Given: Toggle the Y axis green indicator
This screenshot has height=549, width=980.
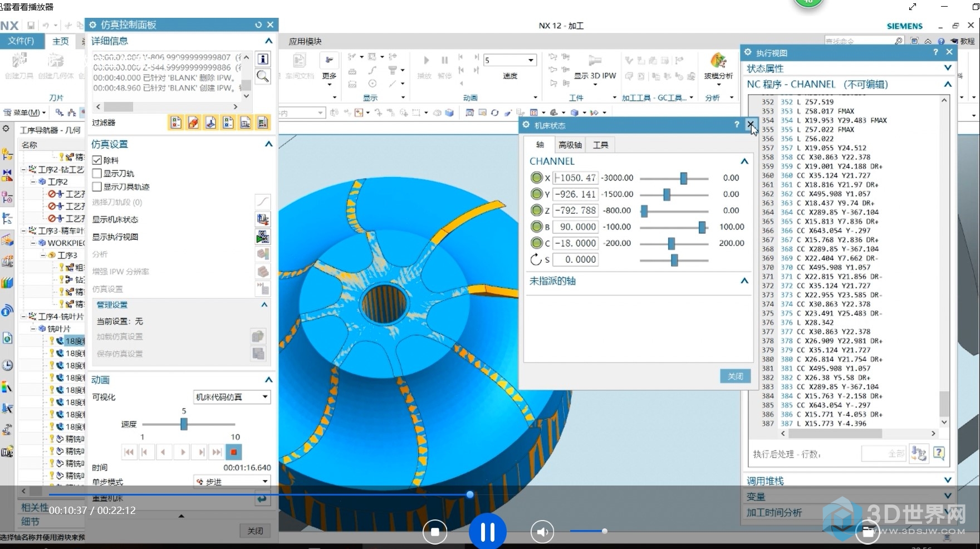Looking at the screenshot, I should pos(536,194).
